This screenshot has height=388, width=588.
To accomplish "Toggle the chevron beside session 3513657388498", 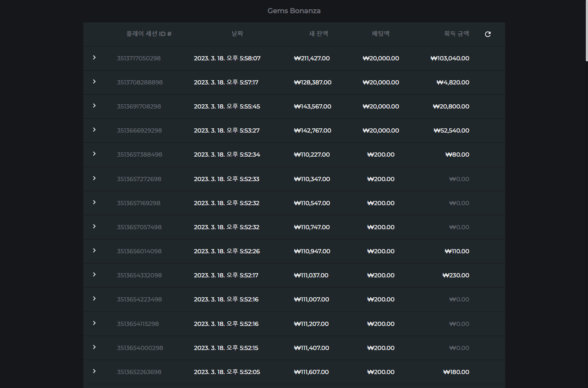I will [94, 154].
